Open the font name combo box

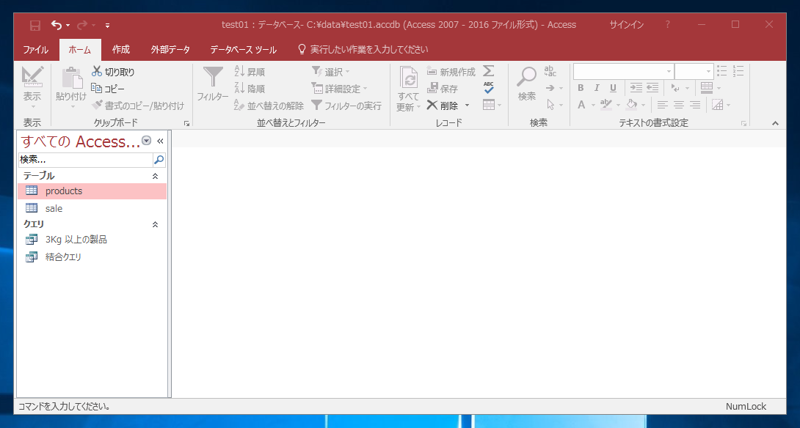click(623, 71)
